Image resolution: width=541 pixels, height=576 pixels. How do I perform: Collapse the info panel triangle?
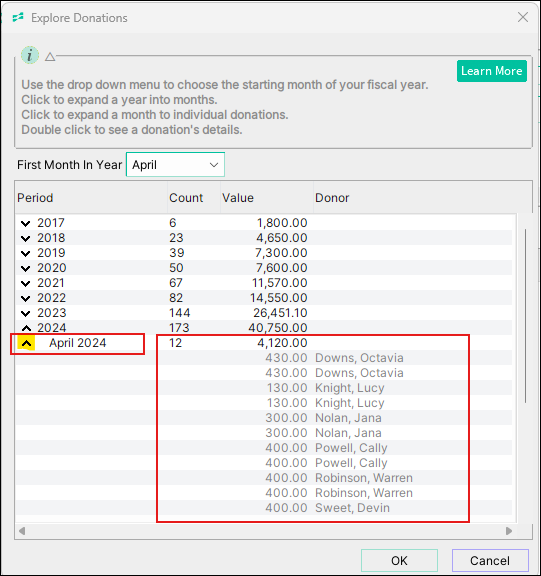click(x=50, y=57)
